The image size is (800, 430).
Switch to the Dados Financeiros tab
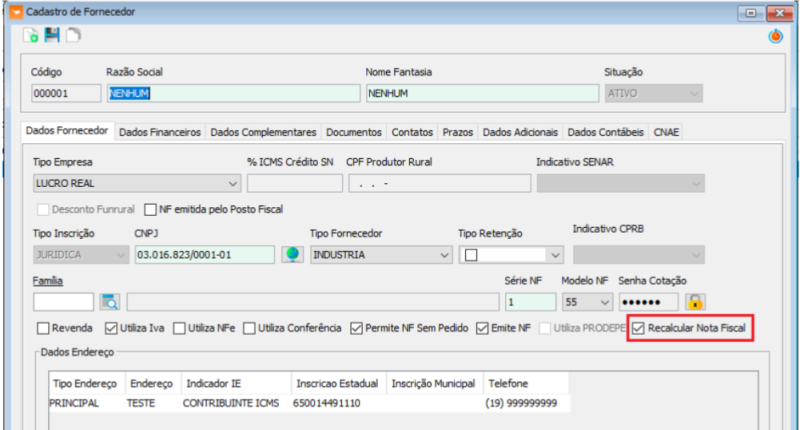pyautogui.click(x=161, y=132)
